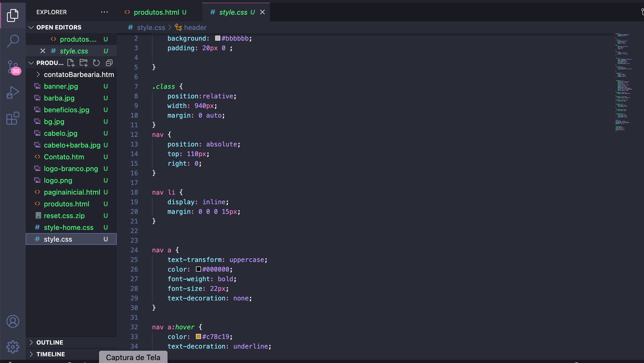Open produtos.... entry in Open Editors
The height and width of the screenshot is (363, 644).
point(71,39)
